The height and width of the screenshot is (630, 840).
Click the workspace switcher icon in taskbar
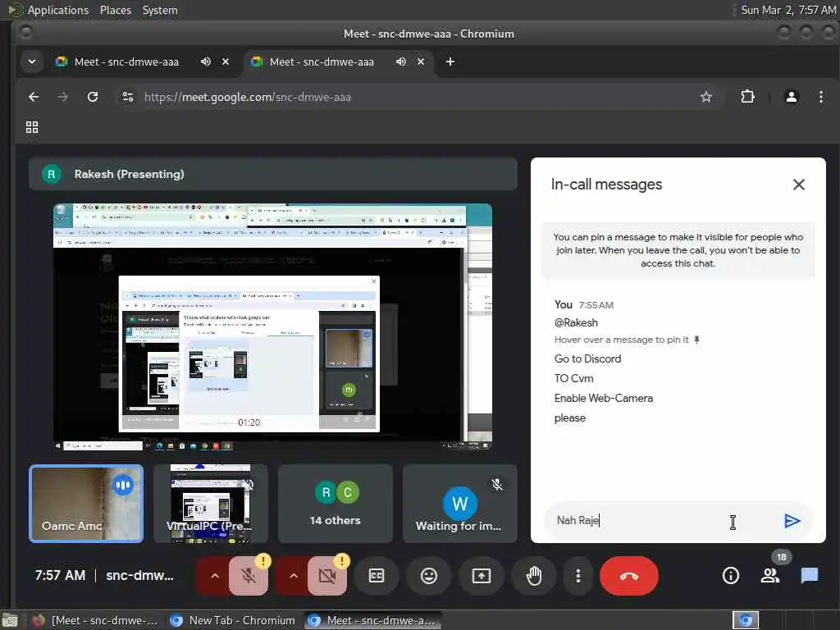click(x=746, y=620)
